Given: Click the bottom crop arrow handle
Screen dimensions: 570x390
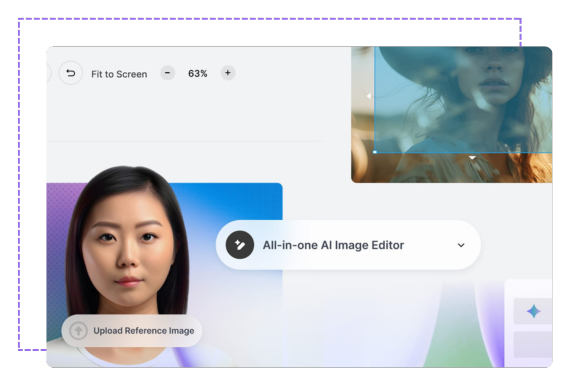Looking at the screenshot, I should point(472,158).
